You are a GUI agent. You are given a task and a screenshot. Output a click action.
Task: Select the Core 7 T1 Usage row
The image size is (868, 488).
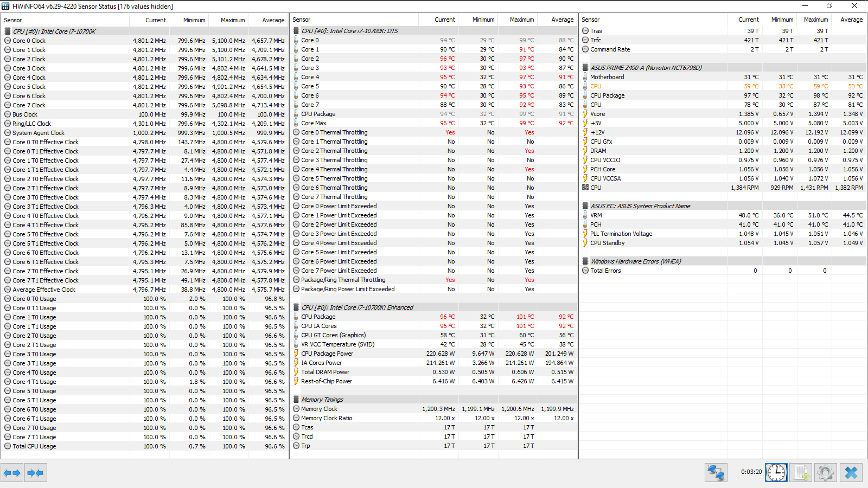pyautogui.click(x=145, y=437)
